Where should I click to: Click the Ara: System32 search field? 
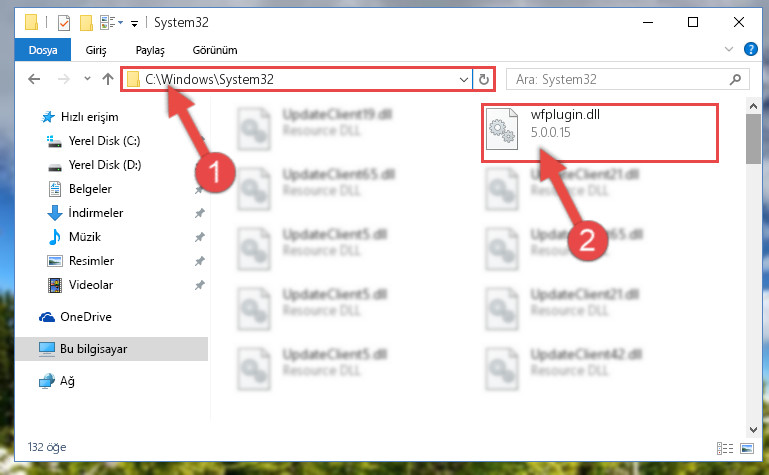620,79
